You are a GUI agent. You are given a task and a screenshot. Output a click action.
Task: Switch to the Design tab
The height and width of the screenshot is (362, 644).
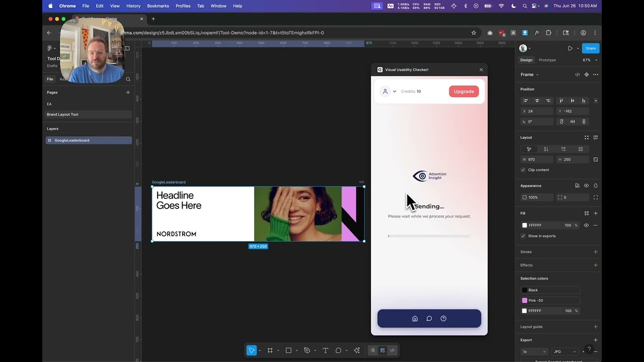526,60
